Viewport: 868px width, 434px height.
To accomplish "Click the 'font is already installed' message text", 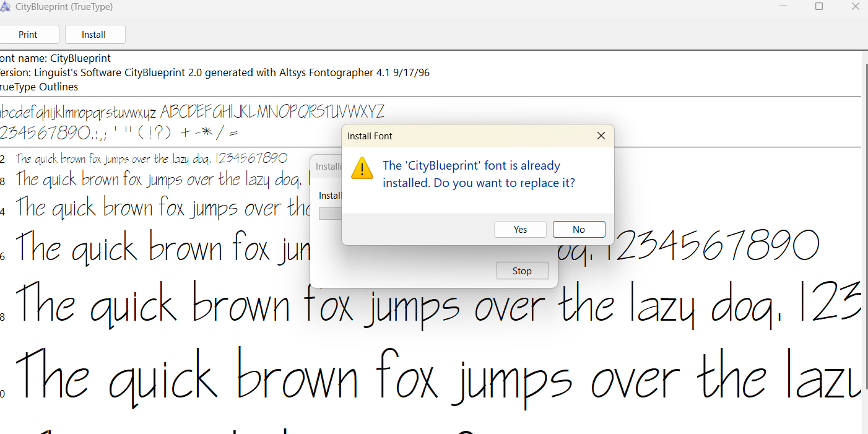I will tap(479, 175).
